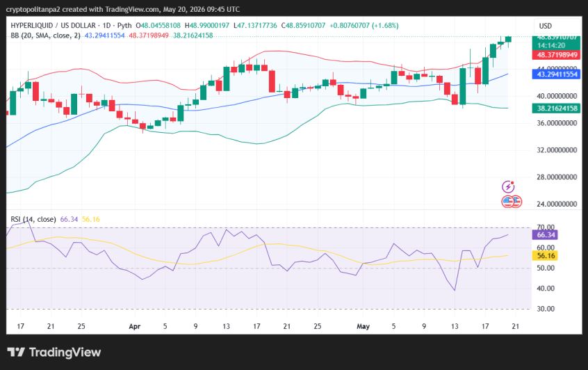Click the header text mentioning TradingView.com

click(x=122, y=9)
